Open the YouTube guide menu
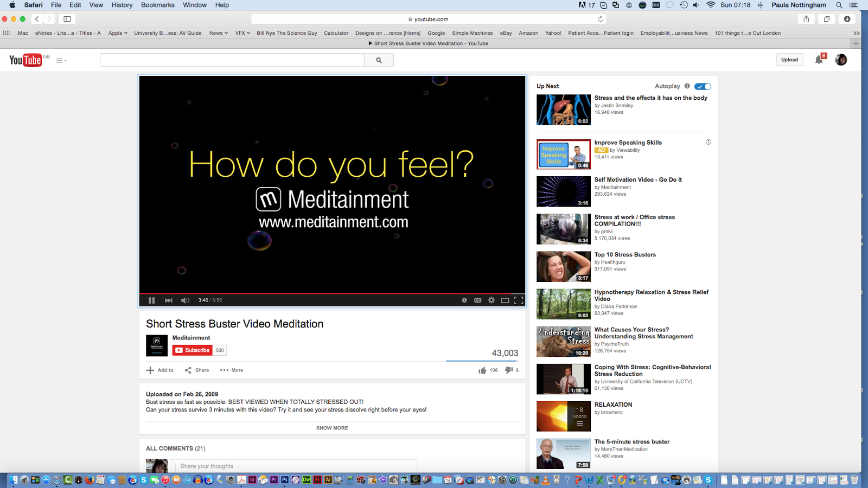The height and width of the screenshot is (488, 868). (x=61, y=60)
